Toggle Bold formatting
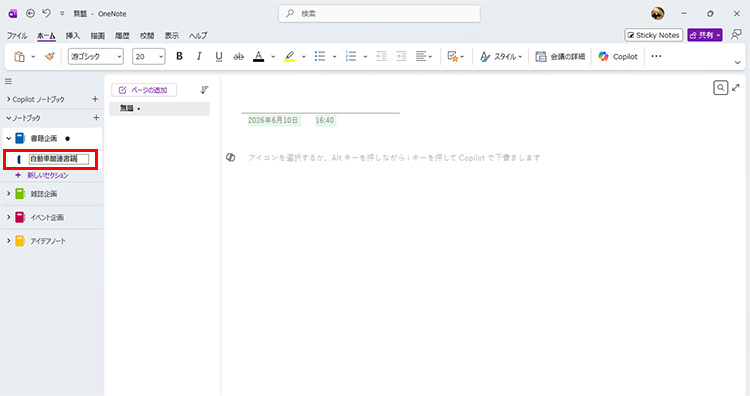 point(179,56)
